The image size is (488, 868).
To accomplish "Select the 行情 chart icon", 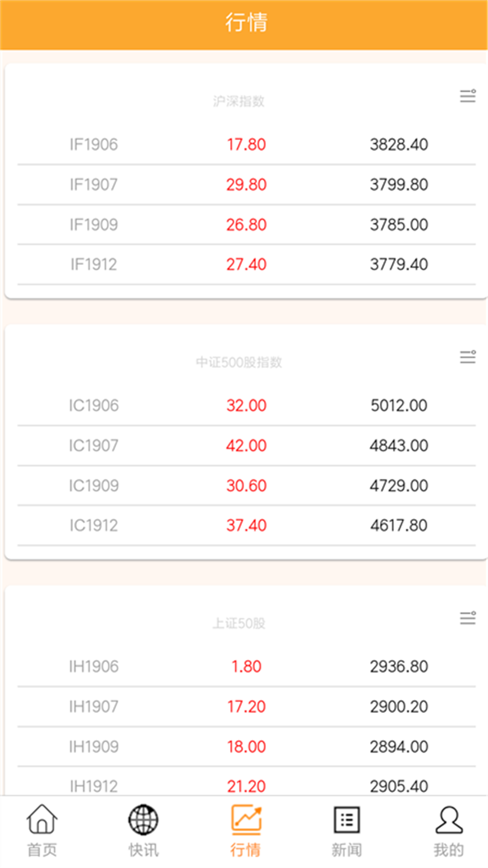I will tap(246, 821).
